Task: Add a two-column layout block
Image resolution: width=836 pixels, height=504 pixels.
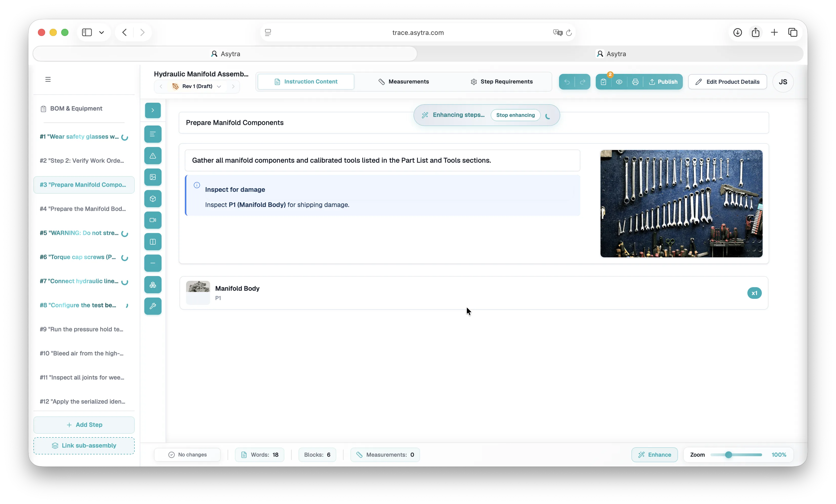Action: tap(153, 242)
